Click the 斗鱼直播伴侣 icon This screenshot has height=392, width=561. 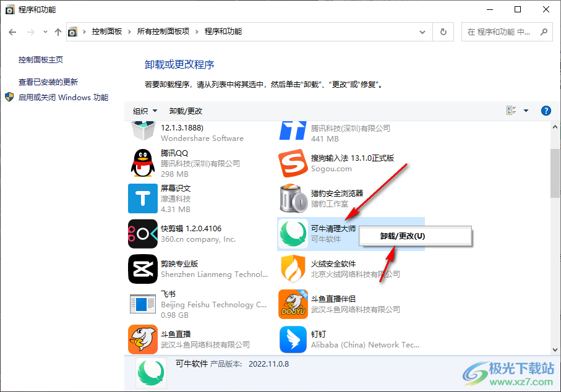(x=293, y=304)
